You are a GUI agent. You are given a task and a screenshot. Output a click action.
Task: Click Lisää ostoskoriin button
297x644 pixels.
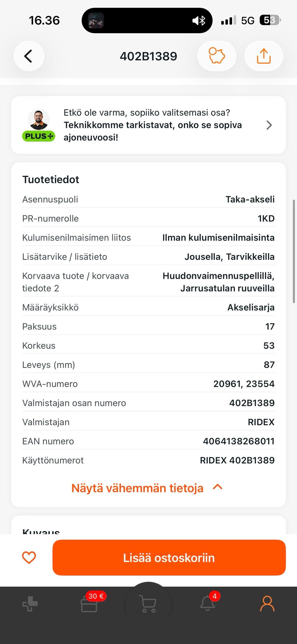pyautogui.click(x=169, y=558)
